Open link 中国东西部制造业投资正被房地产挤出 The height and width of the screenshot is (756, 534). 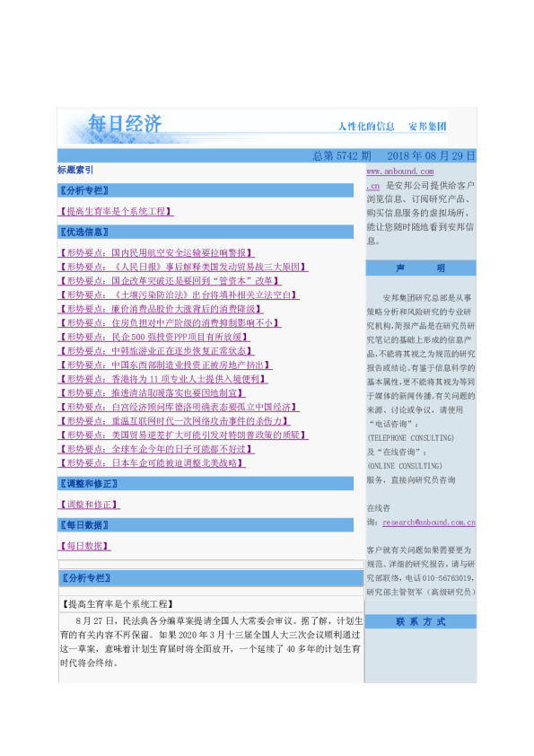(165, 365)
